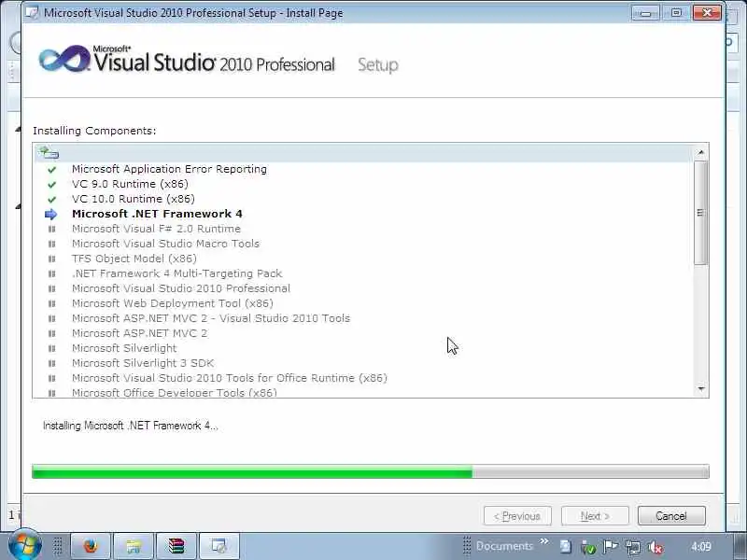Click the pending icon beside Microsoft Web Deployment Tool
The height and width of the screenshot is (560, 747).
(x=52, y=304)
